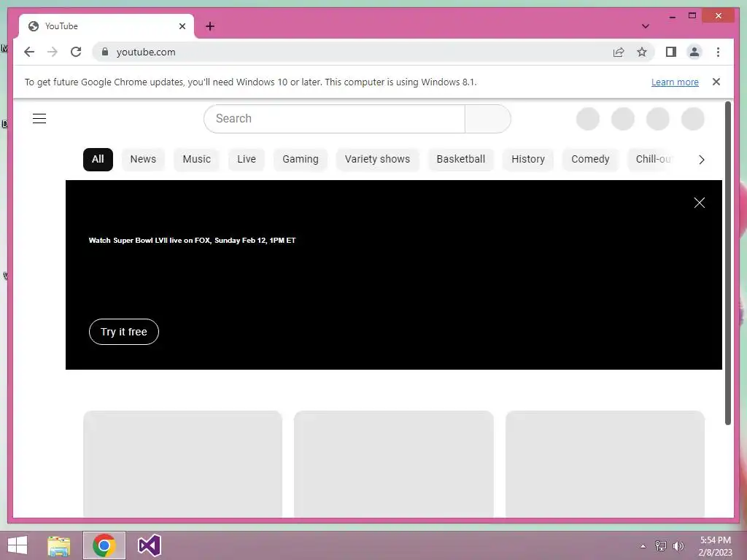Minimize the Chrome window
747x560 pixels.
[x=672, y=16]
